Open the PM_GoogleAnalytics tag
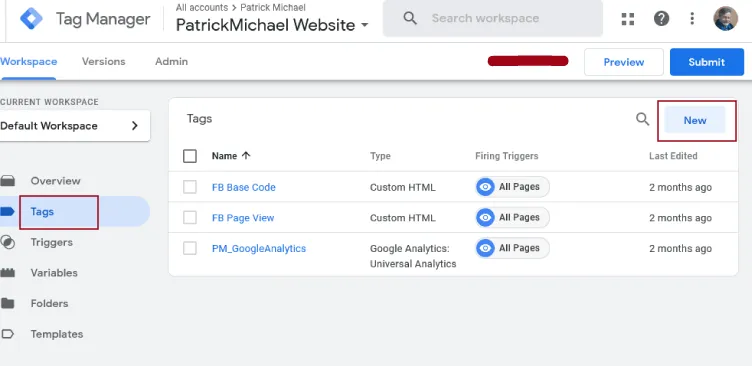The width and height of the screenshot is (752, 366). pyautogui.click(x=259, y=248)
